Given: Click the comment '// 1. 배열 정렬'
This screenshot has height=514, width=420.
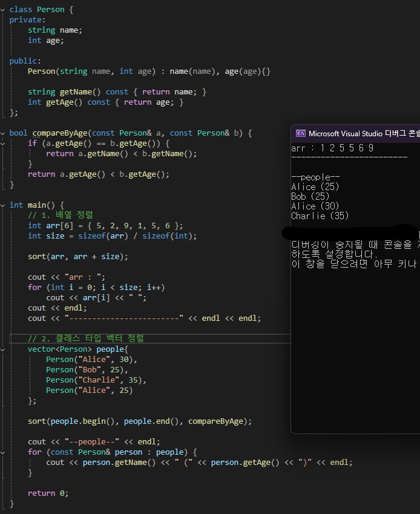Looking at the screenshot, I should [x=61, y=215].
